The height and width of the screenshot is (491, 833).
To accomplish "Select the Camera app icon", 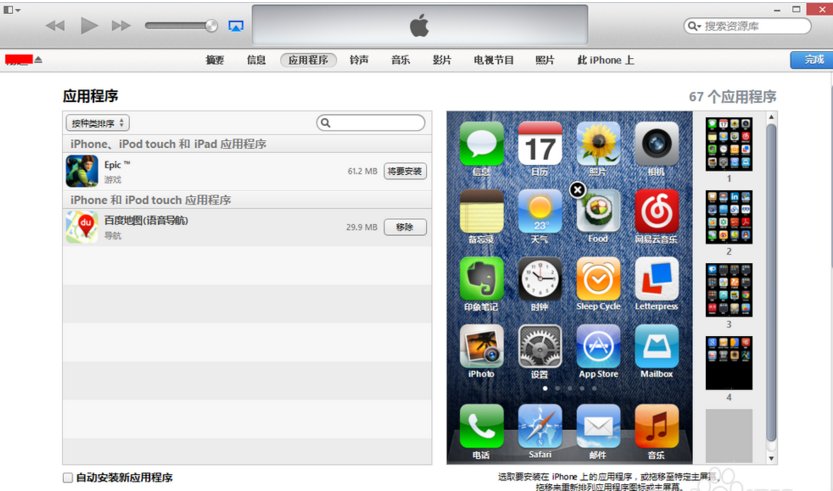I will click(657, 143).
